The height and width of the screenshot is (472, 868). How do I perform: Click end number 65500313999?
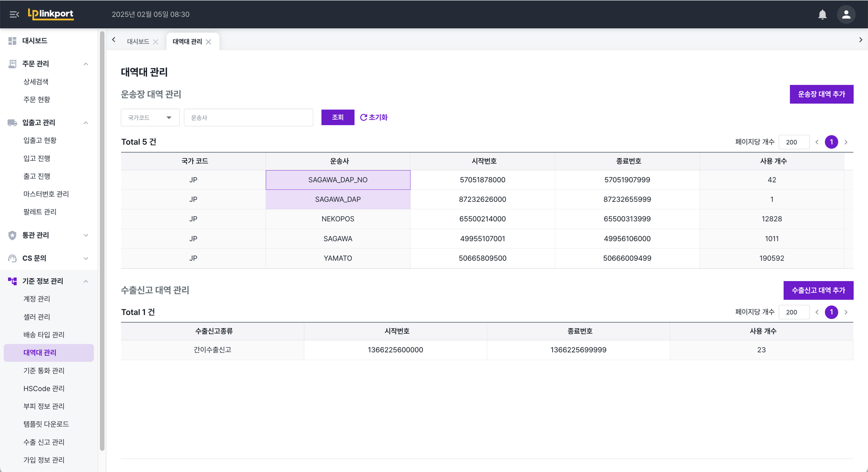click(627, 219)
